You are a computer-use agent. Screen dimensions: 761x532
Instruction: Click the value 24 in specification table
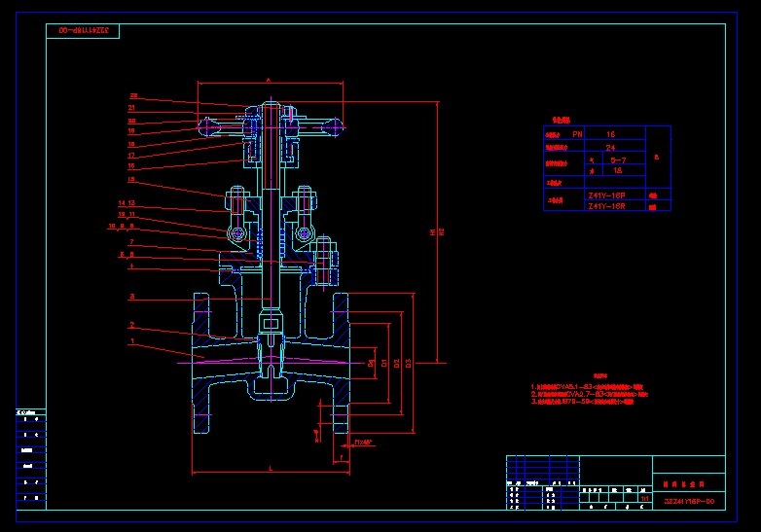point(610,147)
